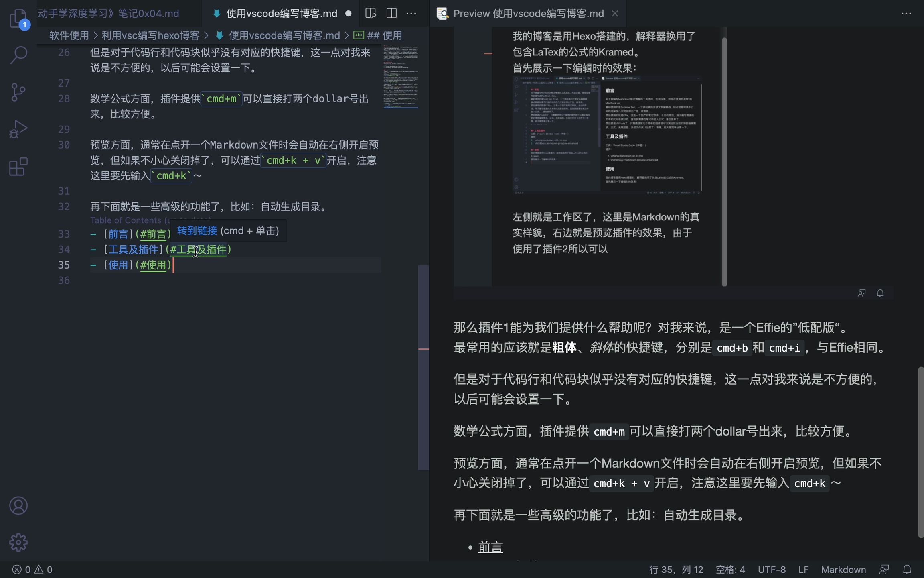This screenshot has height=578, width=924.
Task: Close the Preview 使用vscode编写博客.md tab
Action: tap(615, 14)
